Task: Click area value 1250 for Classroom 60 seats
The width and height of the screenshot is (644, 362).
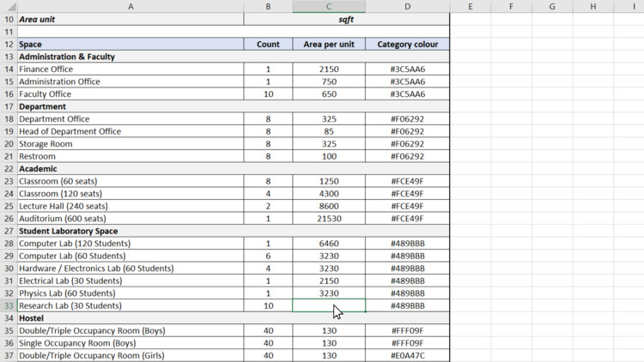Action: tap(329, 181)
